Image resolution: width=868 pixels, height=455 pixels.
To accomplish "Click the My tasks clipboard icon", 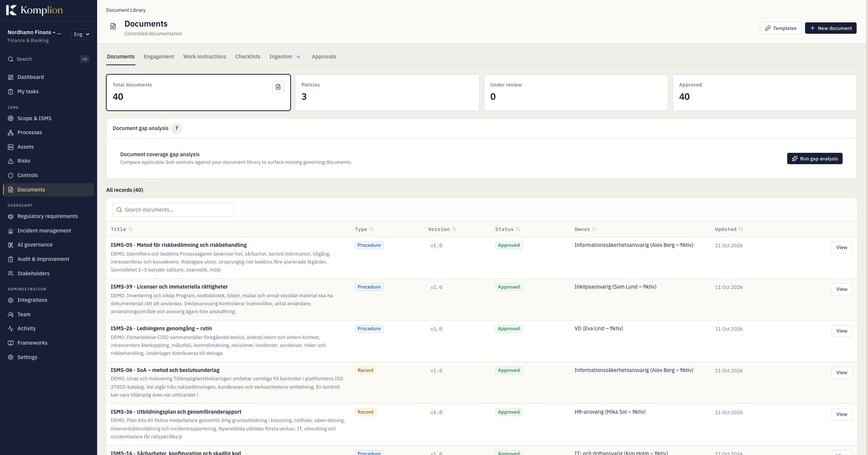I will click(x=11, y=92).
